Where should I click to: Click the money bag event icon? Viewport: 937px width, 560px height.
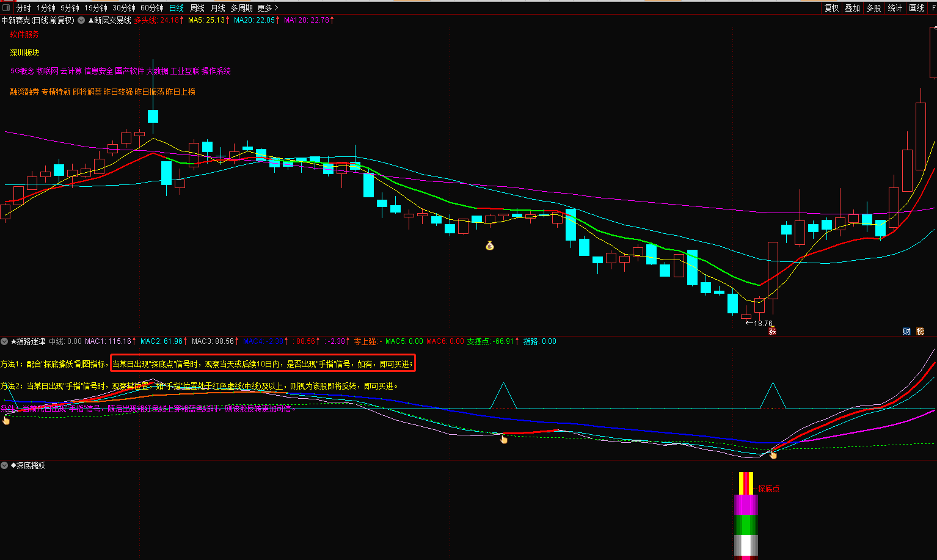[x=489, y=245]
